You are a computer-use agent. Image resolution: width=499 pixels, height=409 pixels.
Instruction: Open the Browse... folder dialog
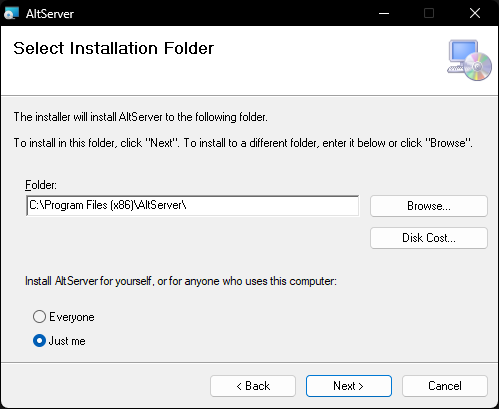point(429,206)
